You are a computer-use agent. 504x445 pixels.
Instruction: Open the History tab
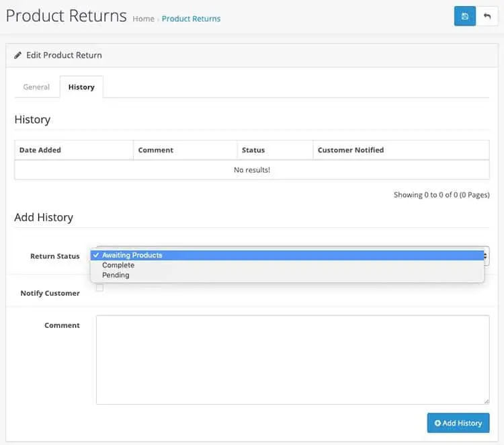(81, 87)
